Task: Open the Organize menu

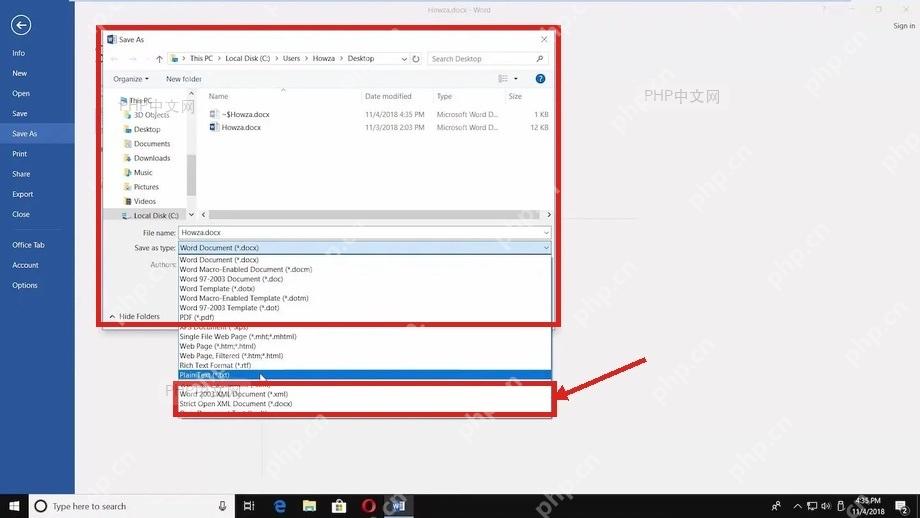Action: point(131,79)
